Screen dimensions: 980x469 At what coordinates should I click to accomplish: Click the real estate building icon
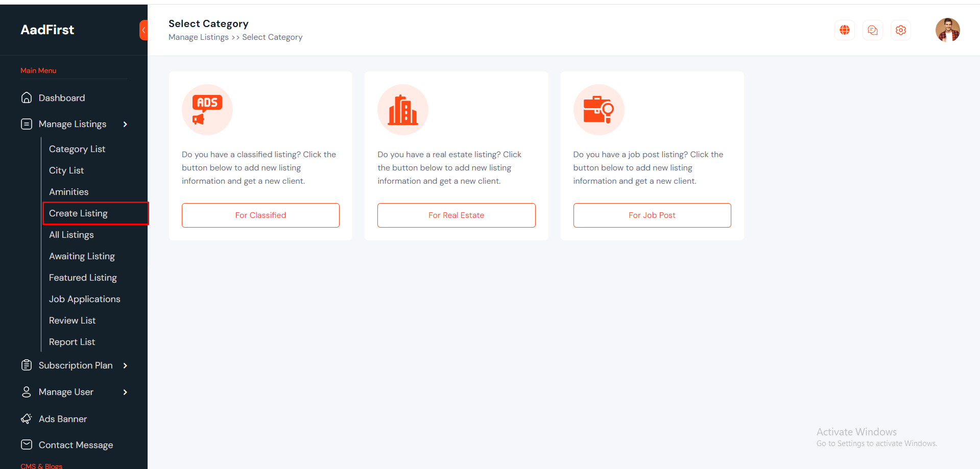403,110
